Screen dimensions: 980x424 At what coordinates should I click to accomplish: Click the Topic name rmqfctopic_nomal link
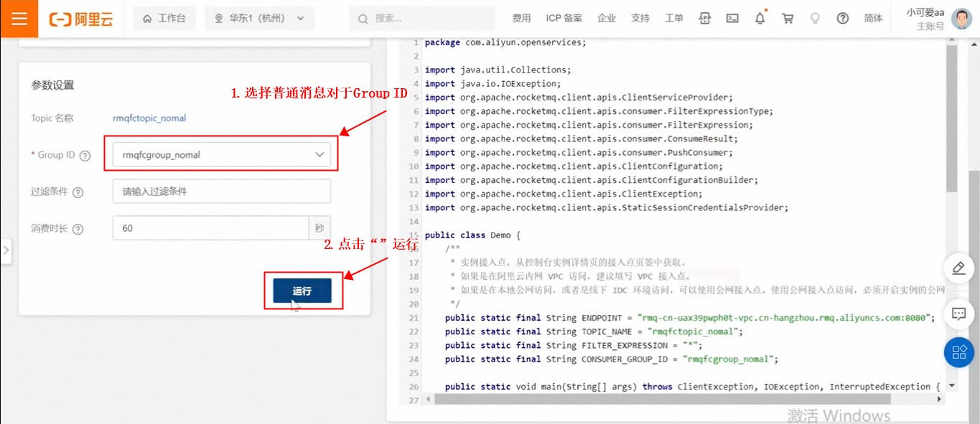(149, 118)
